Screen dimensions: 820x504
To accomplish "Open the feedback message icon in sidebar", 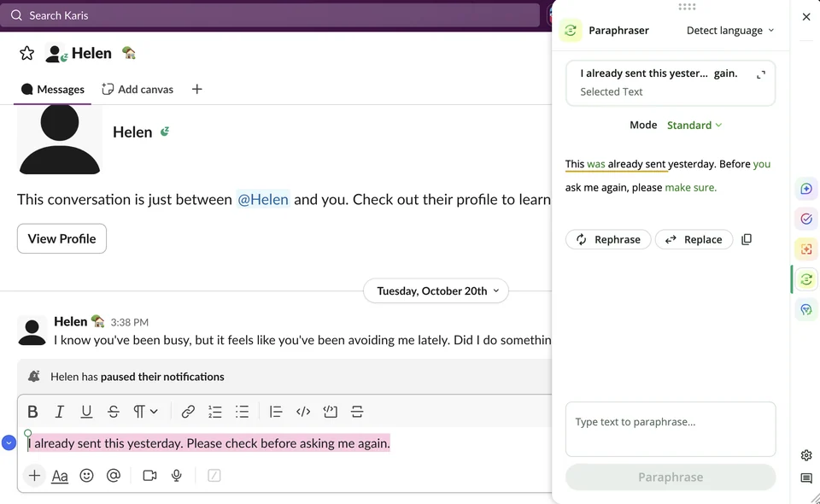I will click(805, 478).
